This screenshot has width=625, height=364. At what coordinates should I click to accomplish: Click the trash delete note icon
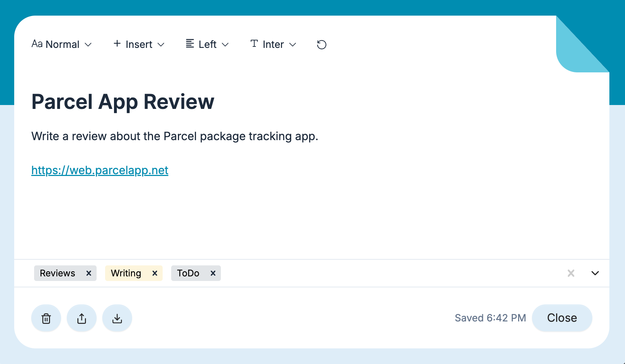46,318
